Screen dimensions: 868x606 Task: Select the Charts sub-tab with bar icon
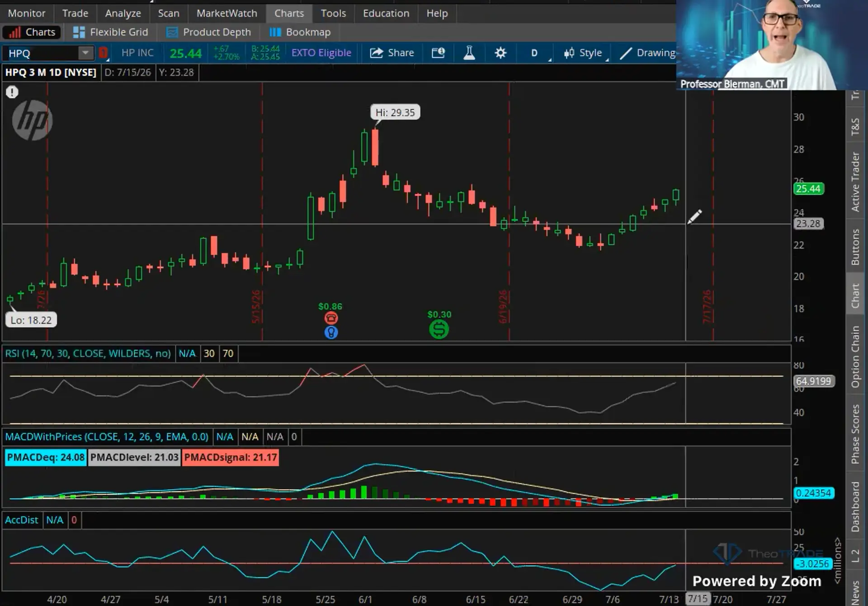pyautogui.click(x=32, y=32)
